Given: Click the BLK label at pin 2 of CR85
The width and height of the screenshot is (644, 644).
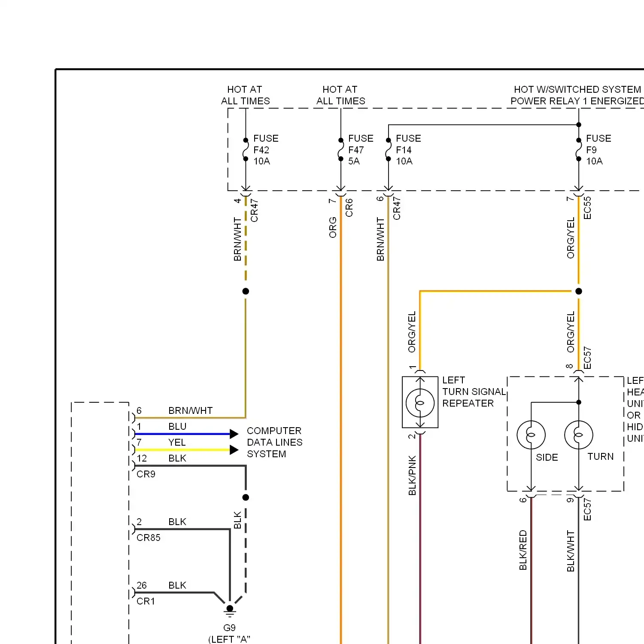Looking at the screenshot, I should [177, 522].
